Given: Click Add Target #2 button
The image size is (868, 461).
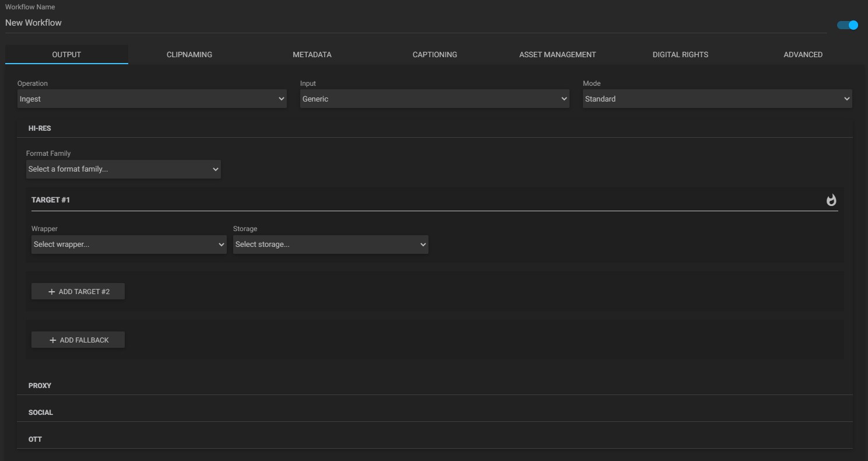Looking at the screenshot, I should click(x=78, y=291).
